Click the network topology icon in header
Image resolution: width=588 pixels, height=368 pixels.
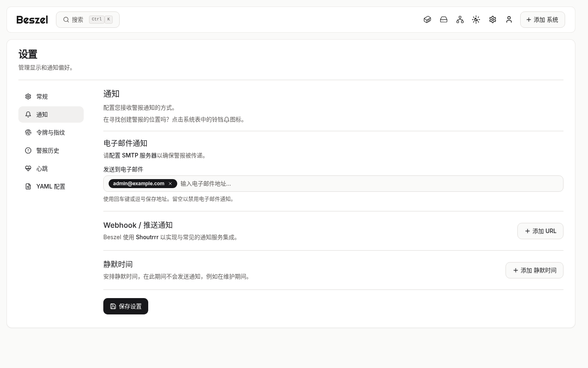coord(460,20)
